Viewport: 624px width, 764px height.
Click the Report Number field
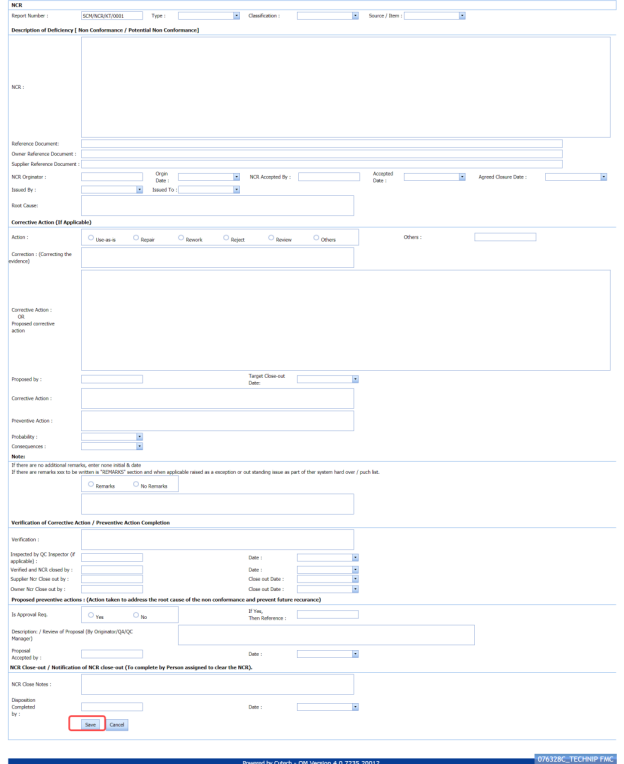[x=111, y=16]
